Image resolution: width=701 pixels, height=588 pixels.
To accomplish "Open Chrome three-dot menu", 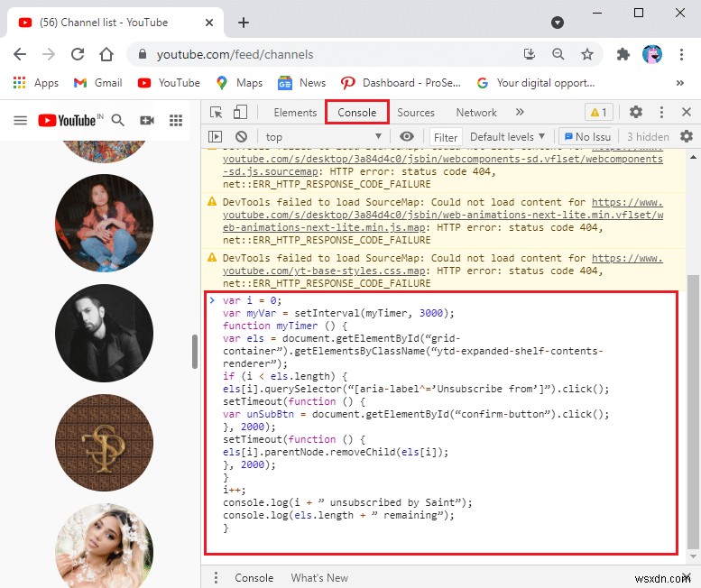I will (x=681, y=54).
